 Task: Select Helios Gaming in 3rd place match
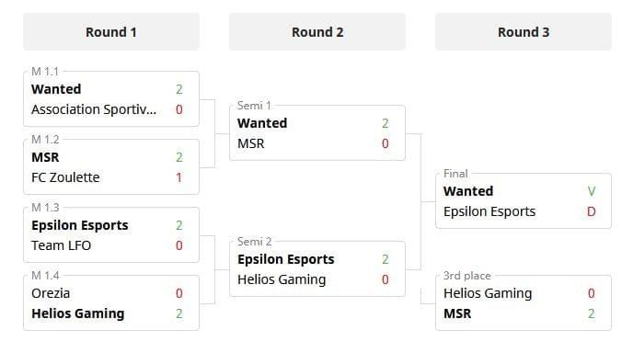tap(488, 293)
